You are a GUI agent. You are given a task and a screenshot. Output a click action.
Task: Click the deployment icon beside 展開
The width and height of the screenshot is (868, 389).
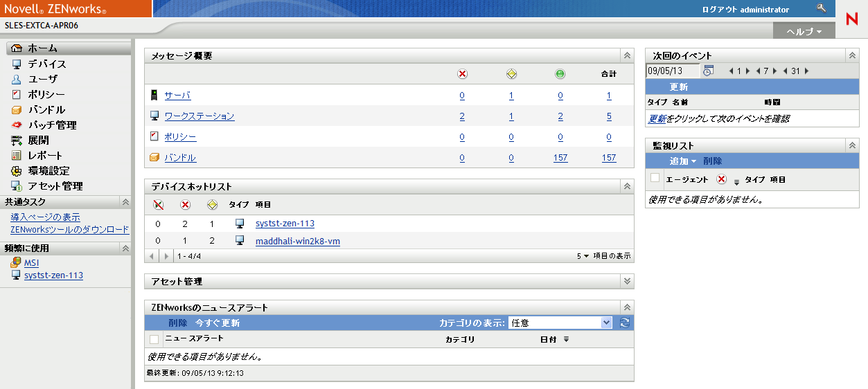[17, 140]
